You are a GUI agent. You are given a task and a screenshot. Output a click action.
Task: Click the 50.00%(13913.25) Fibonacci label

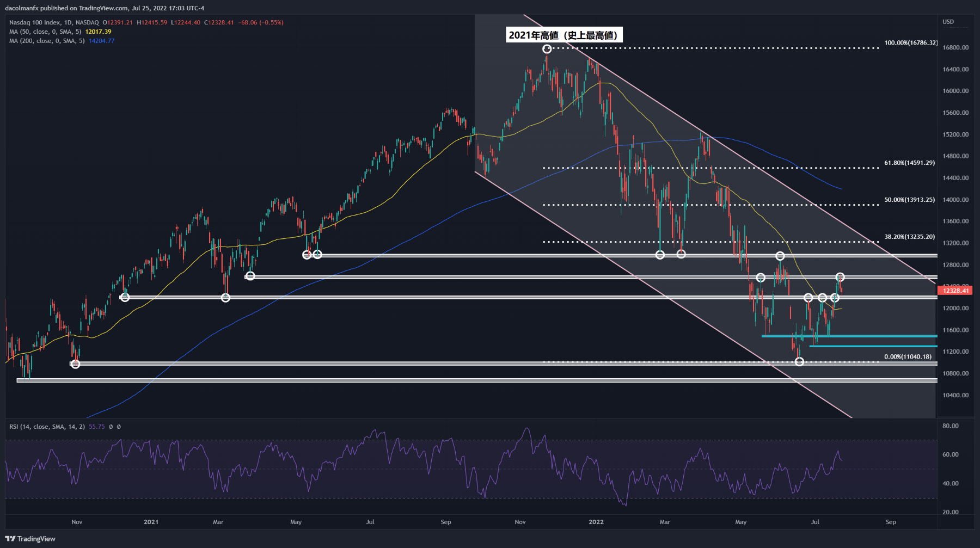coord(910,200)
